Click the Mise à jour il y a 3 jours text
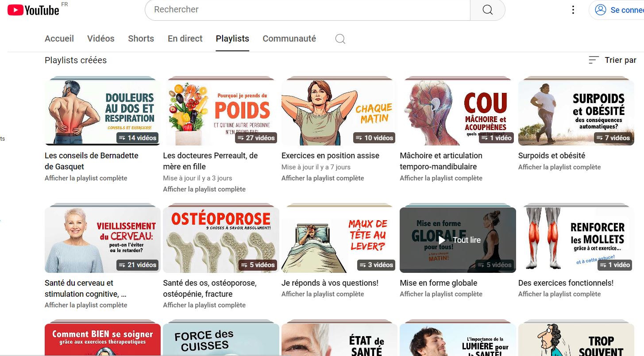This screenshot has width=644, height=356. (x=197, y=178)
